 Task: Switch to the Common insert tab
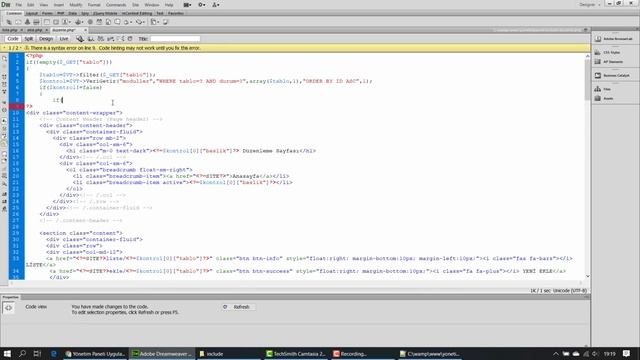pos(14,13)
